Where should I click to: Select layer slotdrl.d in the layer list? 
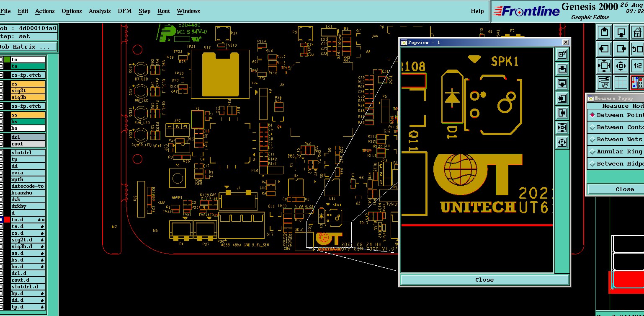(x=28, y=287)
